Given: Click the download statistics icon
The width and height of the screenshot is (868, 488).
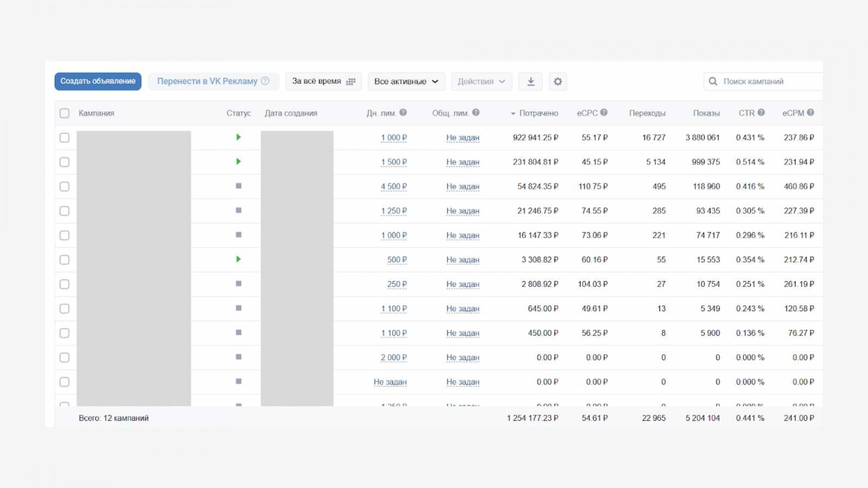Looking at the screenshot, I should click(531, 81).
